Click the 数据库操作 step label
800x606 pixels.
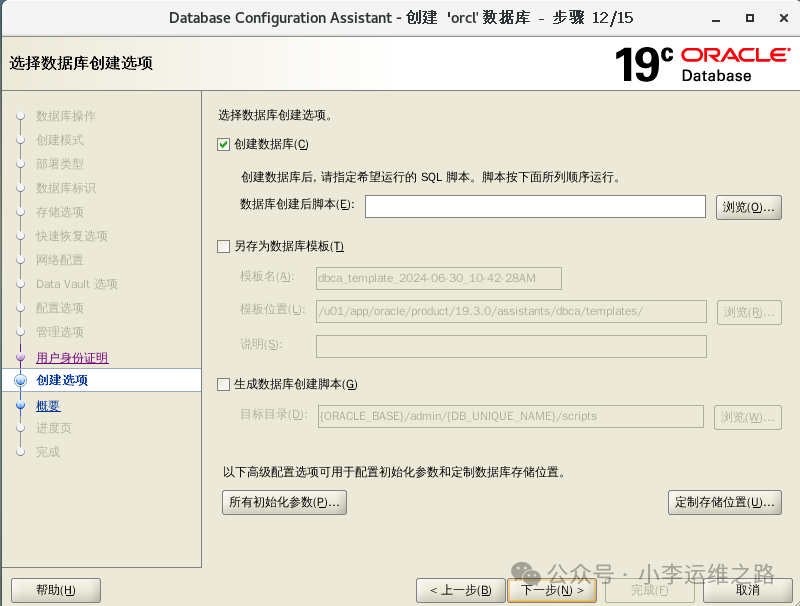click(66, 116)
